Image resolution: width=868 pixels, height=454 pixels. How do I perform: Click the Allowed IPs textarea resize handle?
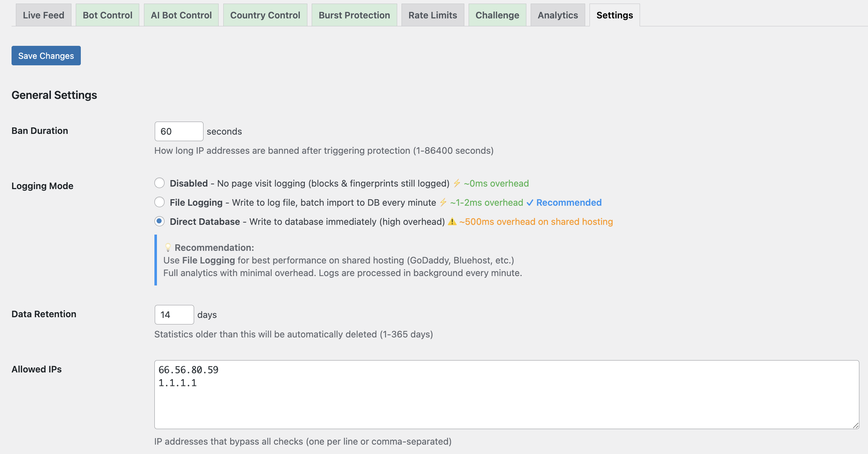click(856, 425)
